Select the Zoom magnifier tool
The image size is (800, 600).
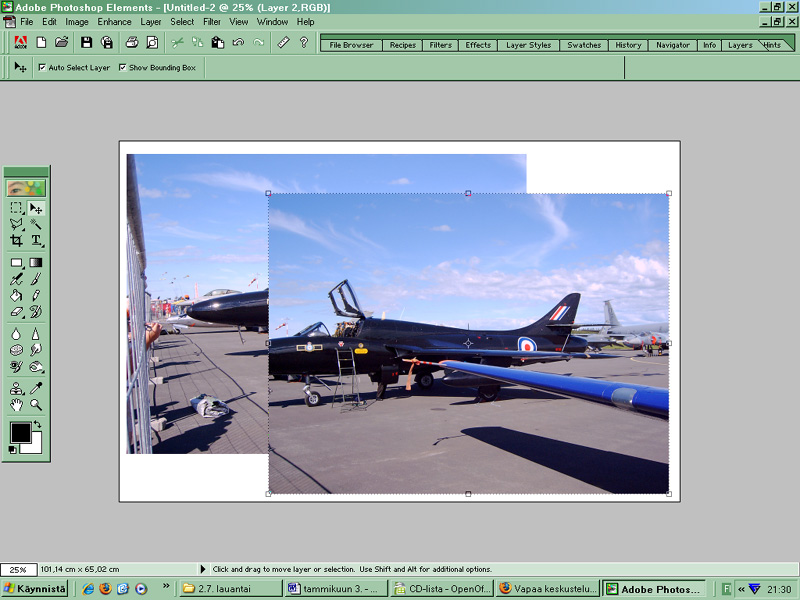coord(36,405)
